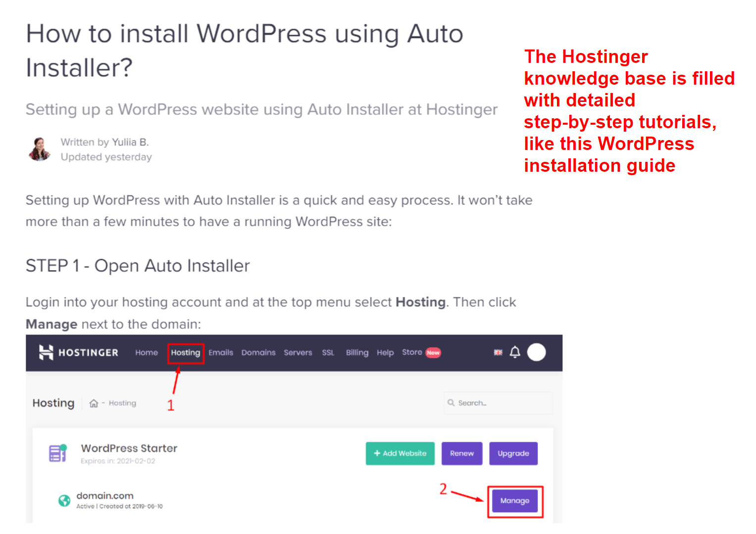Click the Hosting page heading text
The image size is (756, 534).
tap(53, 403)
